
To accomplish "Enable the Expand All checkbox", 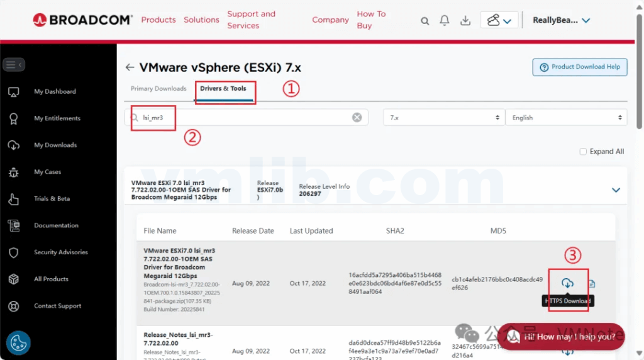I will [x=584, y=152].
